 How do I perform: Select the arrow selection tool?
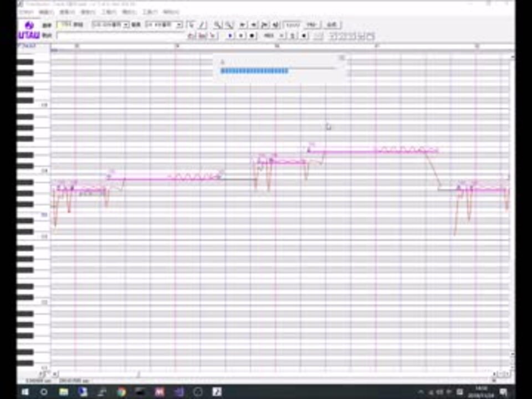pyautogui.click(x=192, y=24)
